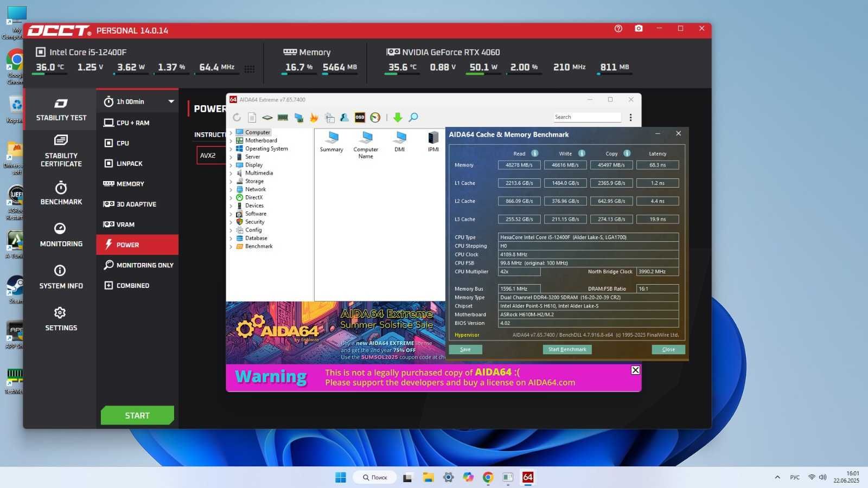Open the CPU sensor grid dots icon in OCCT
Image resolution: width=868 pixels, height=488 pixels.
250,69
